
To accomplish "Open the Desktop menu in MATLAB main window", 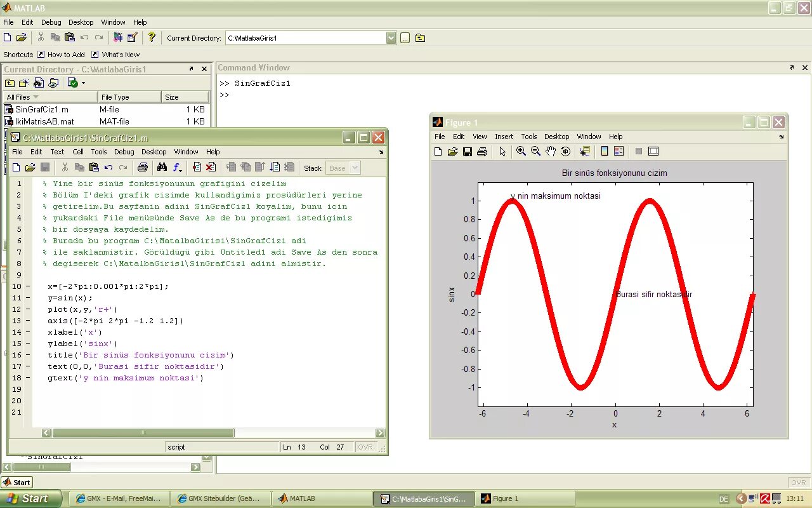I will coord(81,22).
